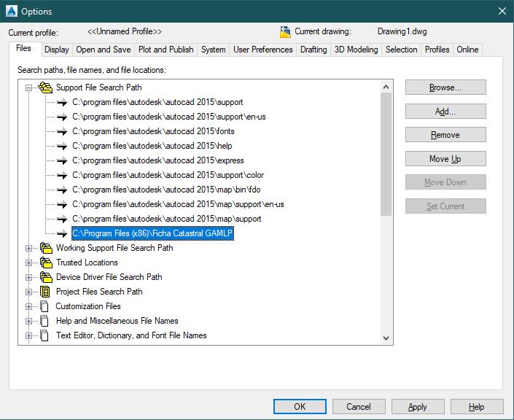
Task: Confirm with the OK button
Action: (300, 407)
